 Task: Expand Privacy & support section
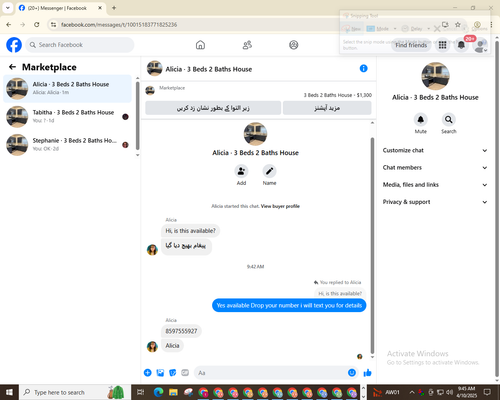[x=435, y=202]
